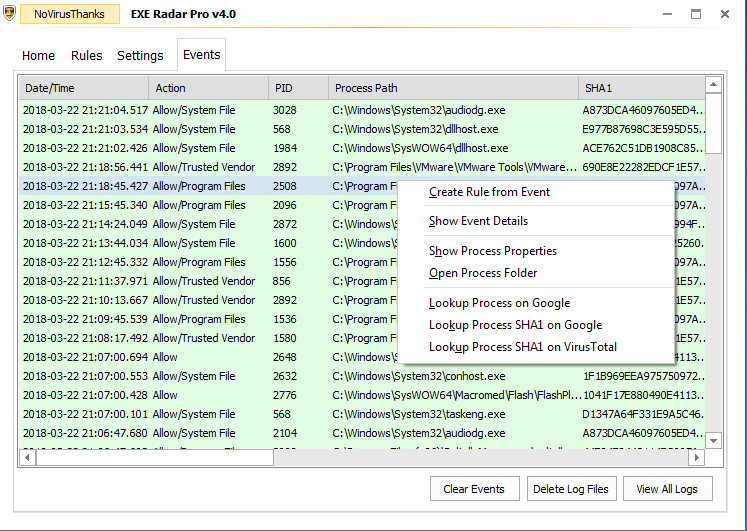The width and height of the screenshot is (747, 531).
Task: Minimize the EXE Radar Pro window
Action: (667, 14)
